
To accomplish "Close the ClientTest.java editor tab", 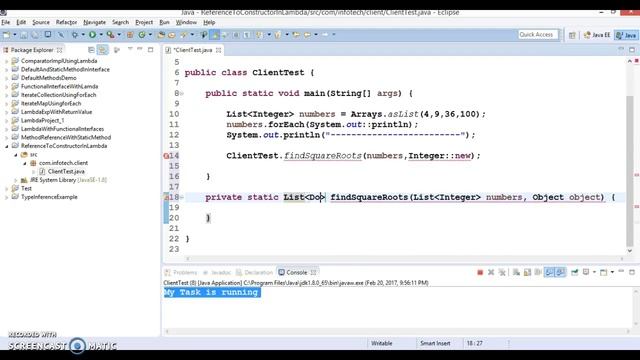I will 219,50.
